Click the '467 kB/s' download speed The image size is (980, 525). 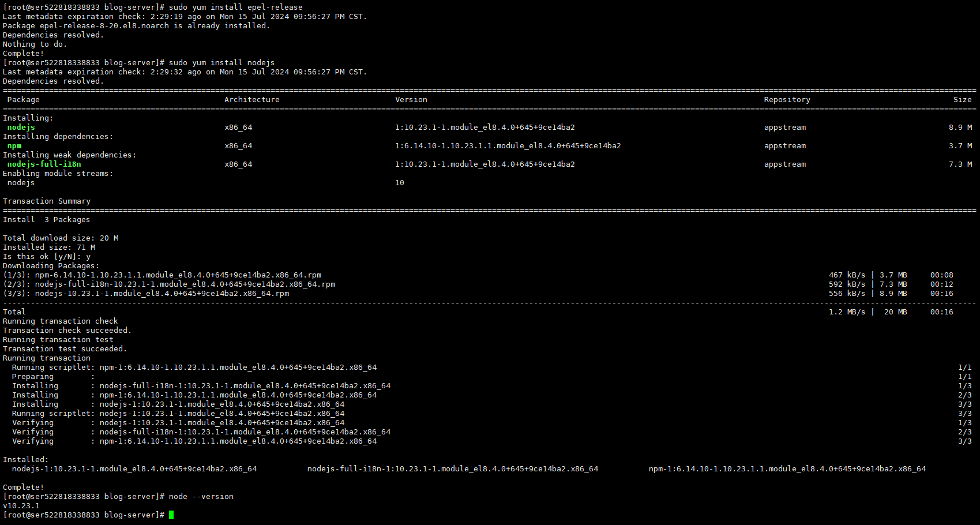coord(847,275)
